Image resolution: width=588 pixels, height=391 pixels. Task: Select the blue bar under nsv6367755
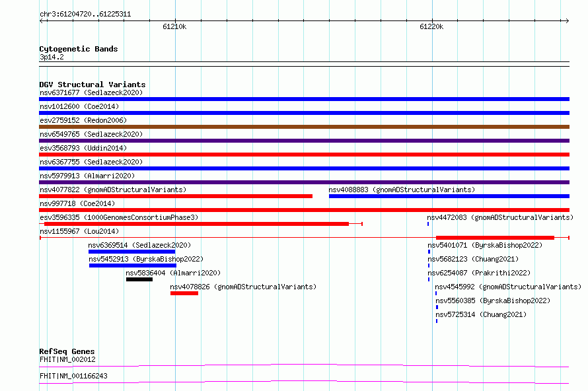point(304,168)
